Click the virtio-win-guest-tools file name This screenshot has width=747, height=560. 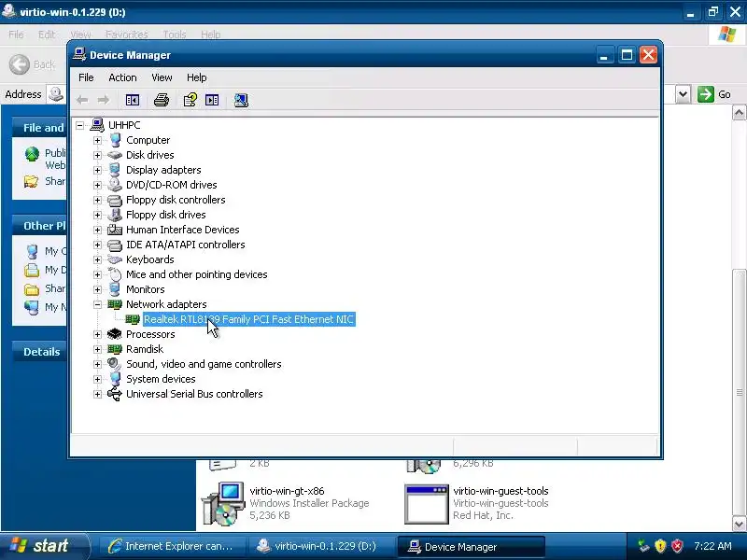tap(500, 491)
